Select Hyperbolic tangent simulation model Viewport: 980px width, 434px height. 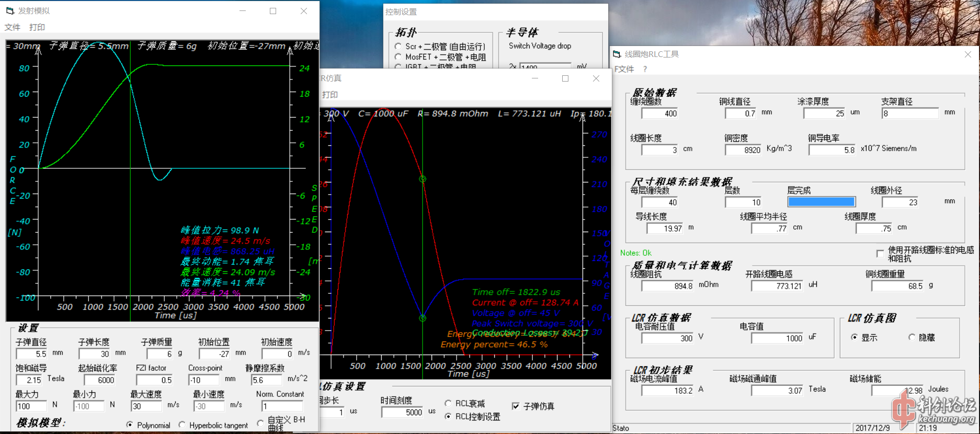point(182,425)
